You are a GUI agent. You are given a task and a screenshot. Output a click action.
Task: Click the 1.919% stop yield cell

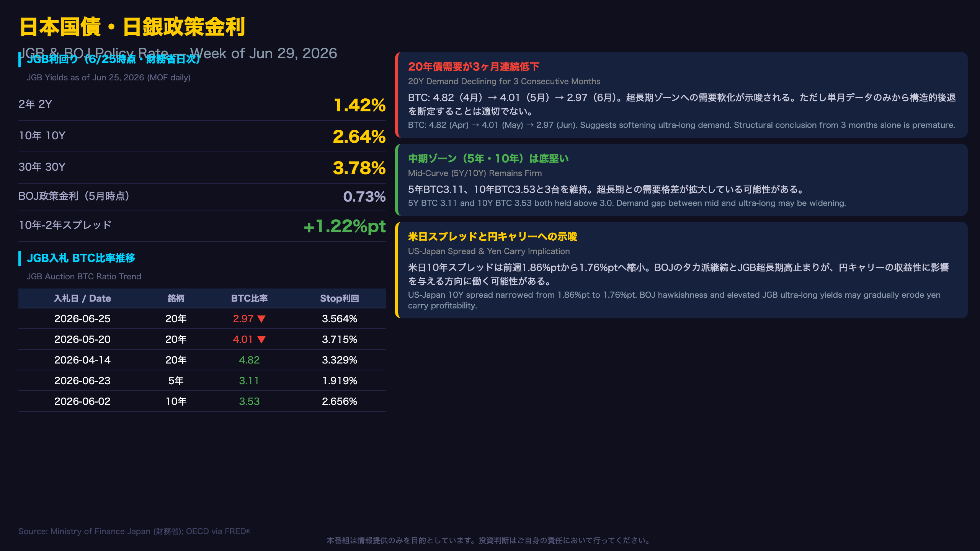pos(340,381)
